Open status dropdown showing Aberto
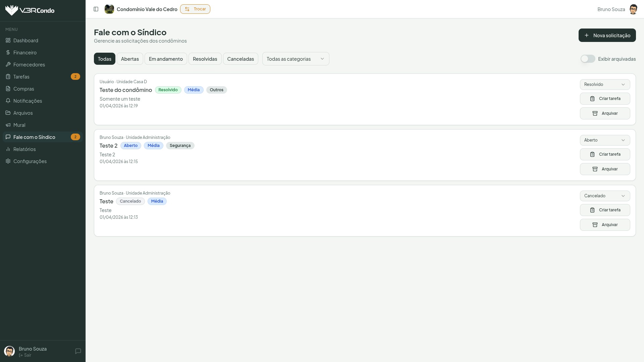The width and height of the screenshot is (644, 362). point(605,140)
